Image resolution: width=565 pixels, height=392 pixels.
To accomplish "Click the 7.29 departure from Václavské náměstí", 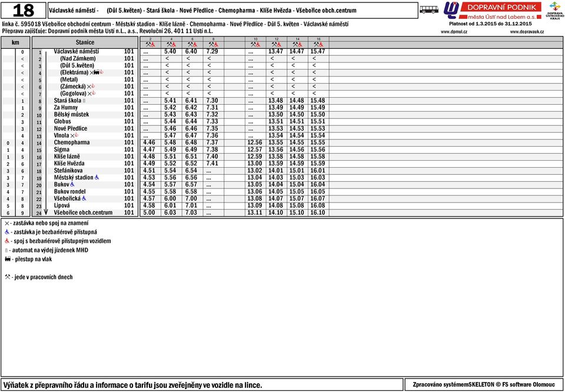I will point(212,52).
